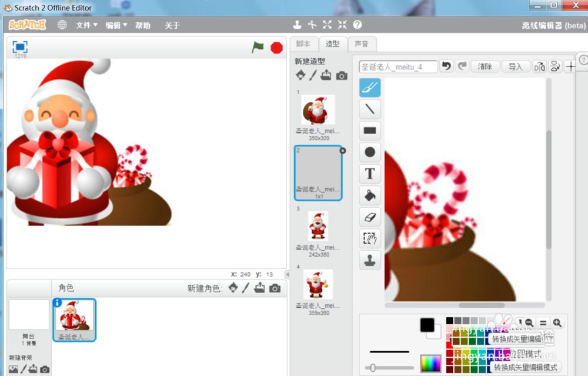Activate the Text tool
The width and height of the screenshot is (588, 376).
click(370, 174)
